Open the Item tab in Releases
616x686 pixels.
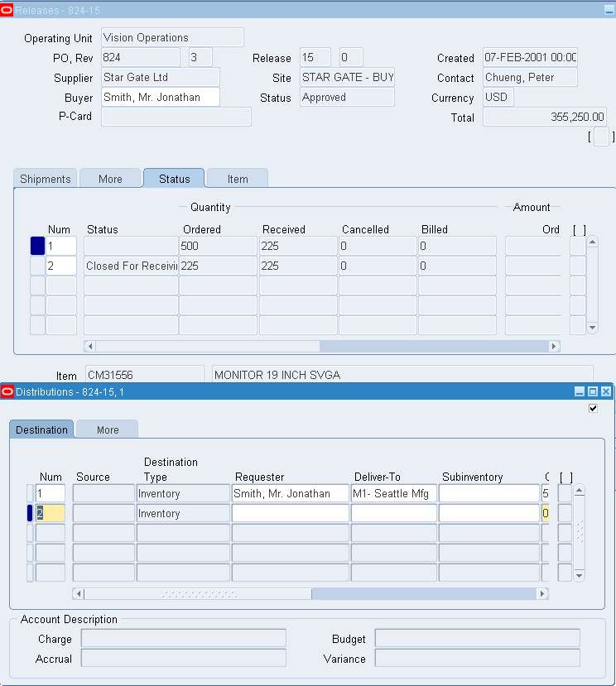[238, 179]
